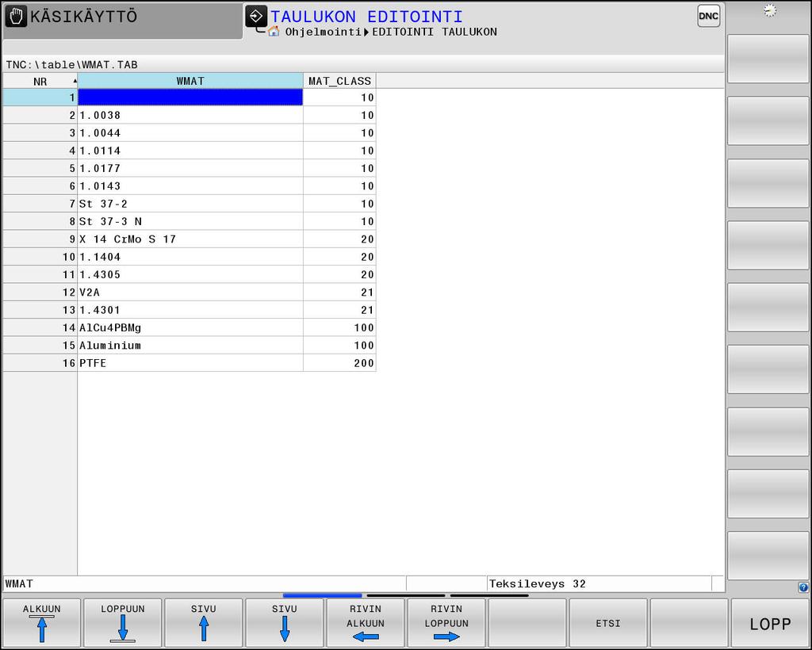Select MAT_CLASS value 200 for PTFE
This screenshot has height=650, width=812.
(339, 363)
